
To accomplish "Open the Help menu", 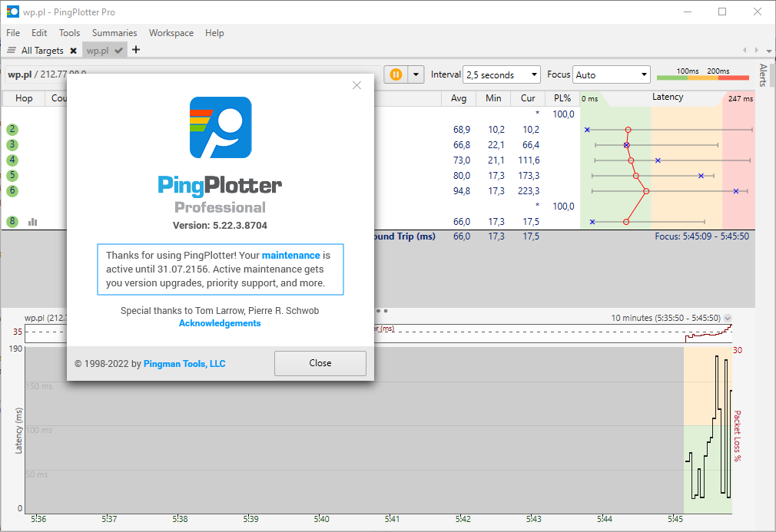I will (x=214, y=33).
